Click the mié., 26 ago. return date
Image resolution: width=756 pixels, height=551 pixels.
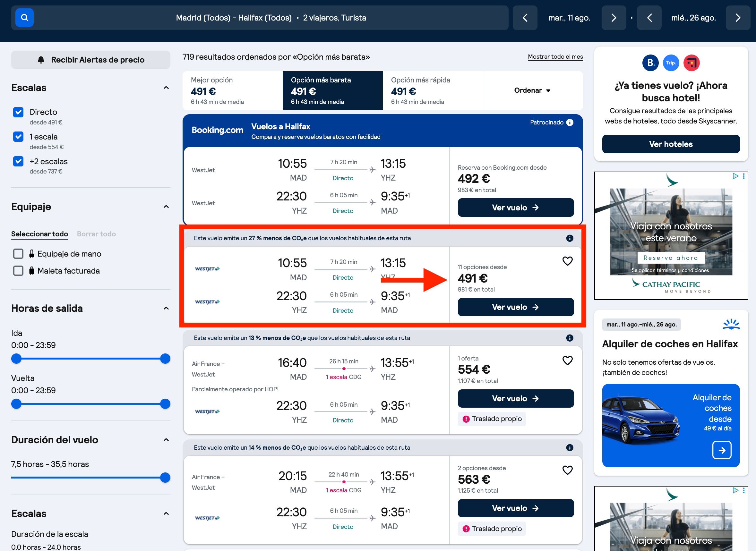694,18
